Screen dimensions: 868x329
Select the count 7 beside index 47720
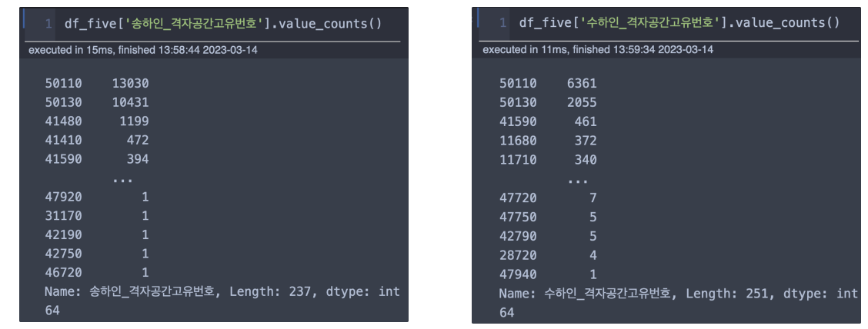tap(593, 198)
